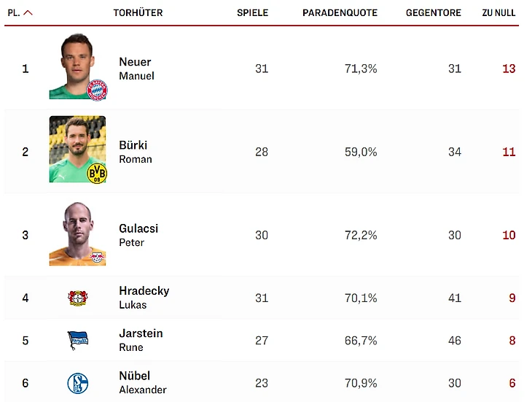Click the RB Leipzig badge on Gulacsi's photo
This screenshot has height=402, width=532.
point(96,256)
